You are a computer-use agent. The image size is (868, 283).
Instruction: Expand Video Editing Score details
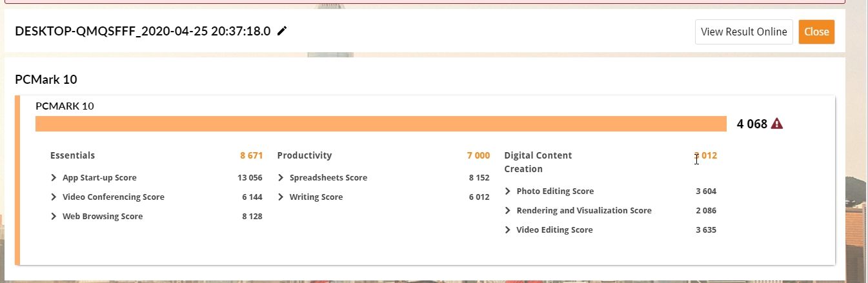pos(508,230)
